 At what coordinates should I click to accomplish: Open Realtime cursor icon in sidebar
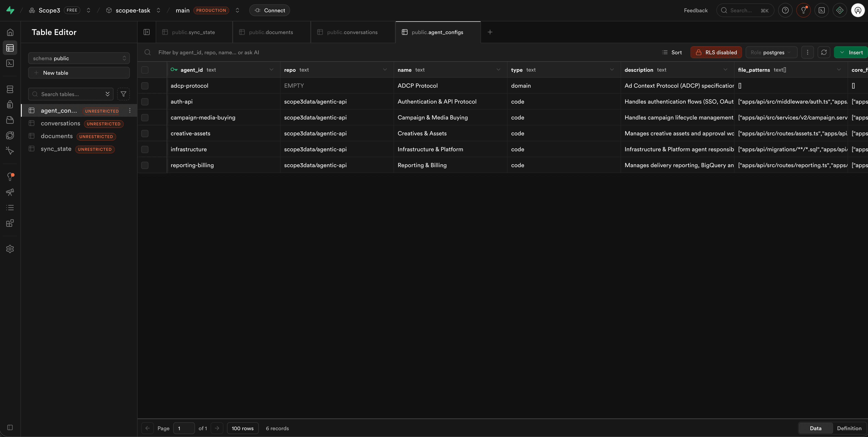[10, 151]
